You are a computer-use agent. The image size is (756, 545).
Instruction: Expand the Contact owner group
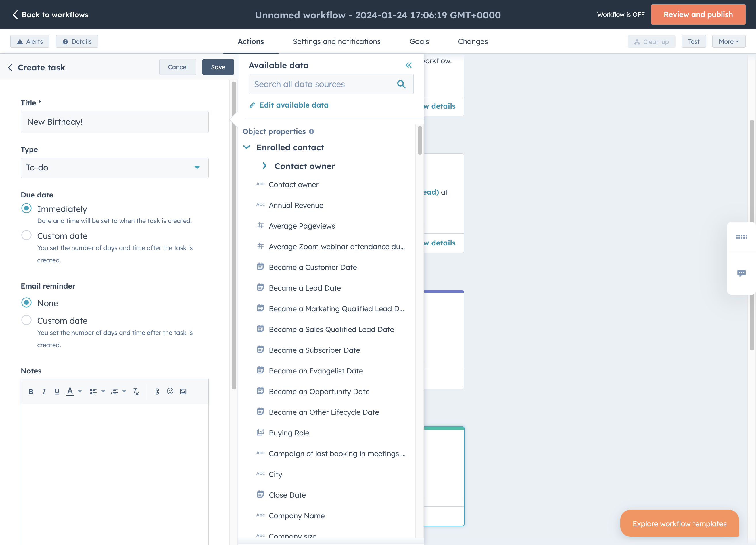point(264,166)
